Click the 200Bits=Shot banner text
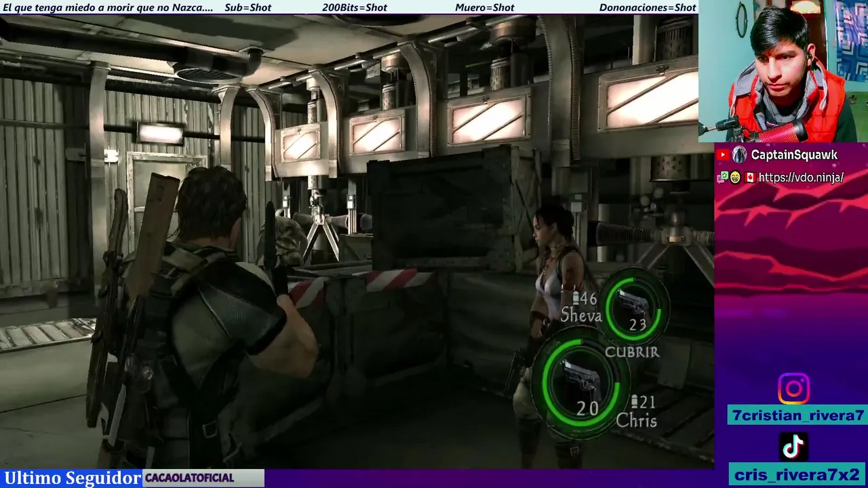The image size is (868, 488). [x=355, y=7]
